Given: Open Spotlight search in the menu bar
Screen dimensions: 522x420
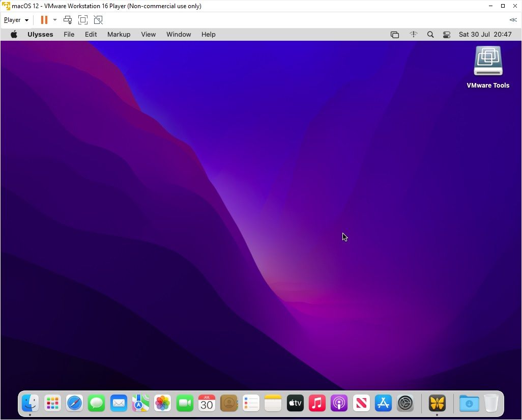Looking at the screenshot, I should tap(430, 35).
